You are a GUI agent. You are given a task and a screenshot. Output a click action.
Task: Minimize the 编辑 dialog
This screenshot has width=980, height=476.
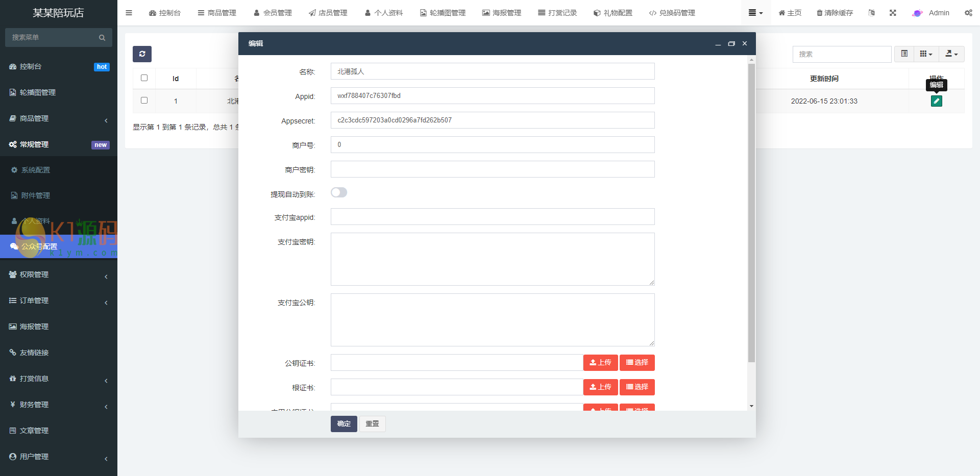(x=718, y=44)
